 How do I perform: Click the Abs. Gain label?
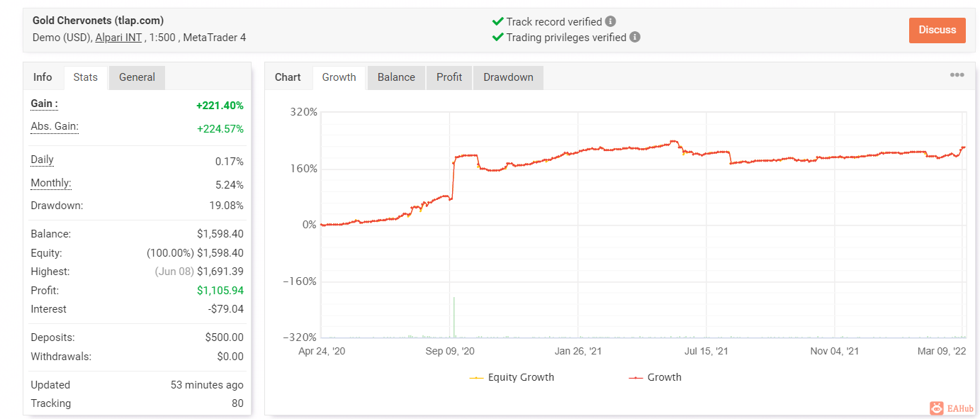point(55,127)
